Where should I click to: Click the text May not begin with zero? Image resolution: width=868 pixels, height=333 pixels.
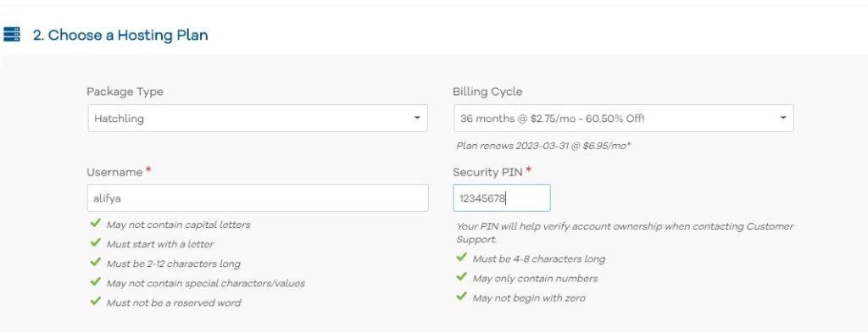[529, 298]
